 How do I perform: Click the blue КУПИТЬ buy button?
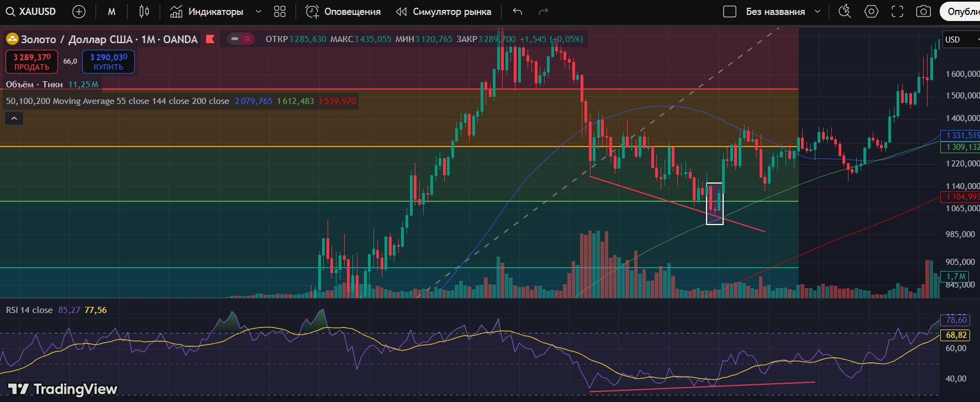click(x=108, y=62)
